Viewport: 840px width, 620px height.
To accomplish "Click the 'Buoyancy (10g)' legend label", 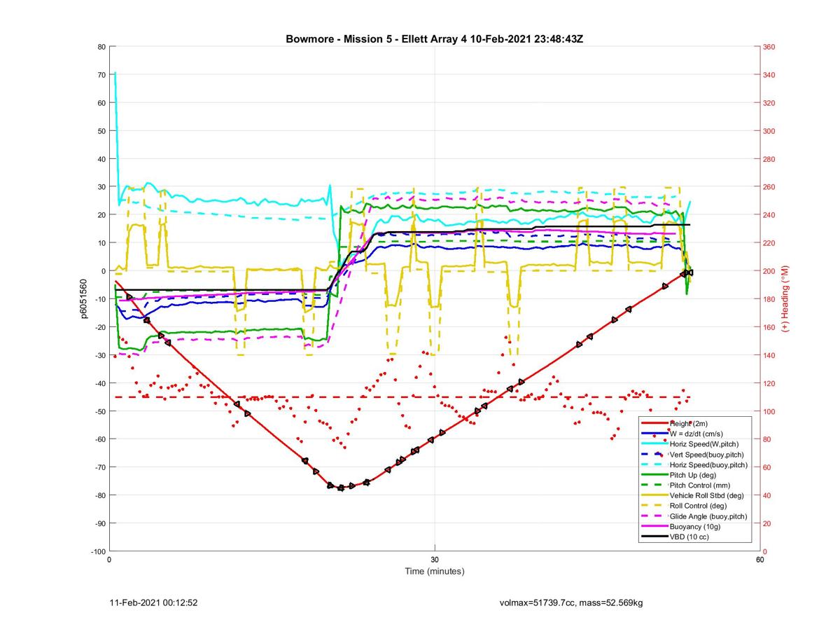I will pyautogui.click(x=694, y=527).
